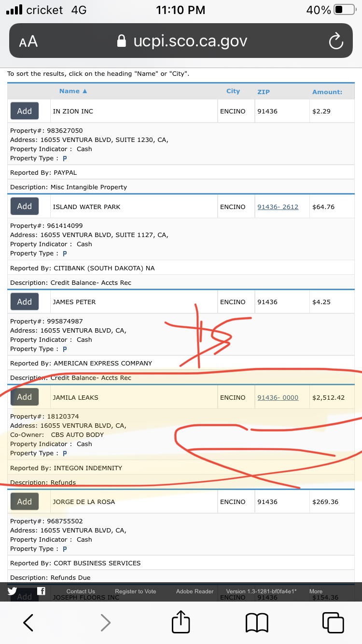This screenshot has height=644, width=362.
Task: Click address with SUITE 1230
Action: point(89,140)
